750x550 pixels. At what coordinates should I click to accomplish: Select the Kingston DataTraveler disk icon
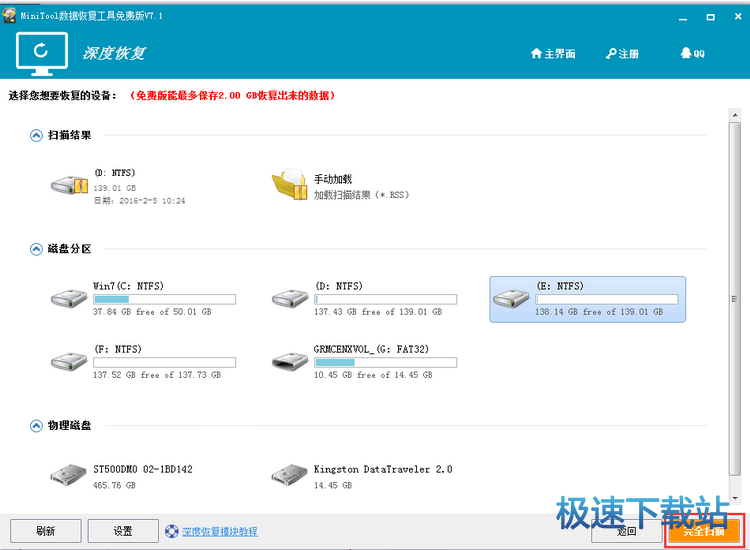click(289, 475)
